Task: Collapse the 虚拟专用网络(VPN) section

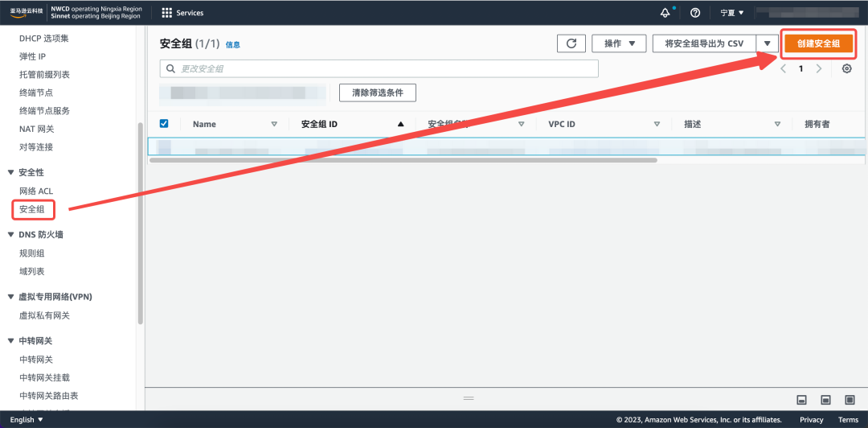Action: click(10, 297)
